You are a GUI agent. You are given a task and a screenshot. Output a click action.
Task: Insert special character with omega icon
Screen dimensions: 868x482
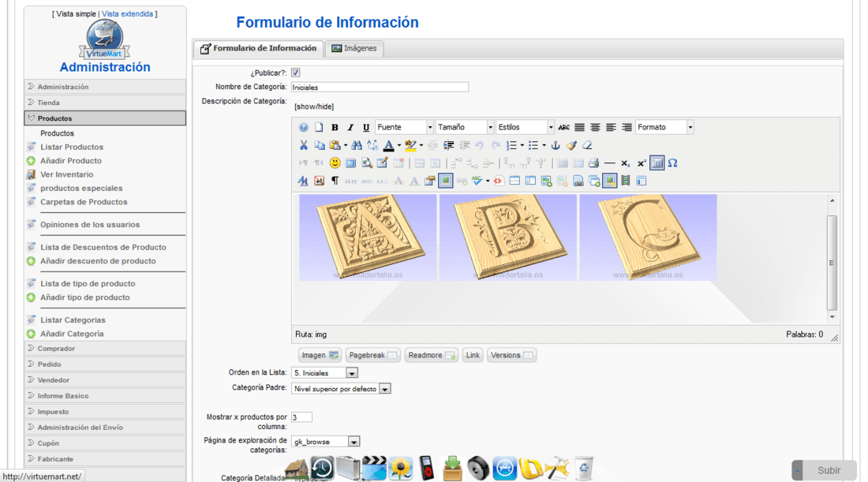click(x=672, y=163)
